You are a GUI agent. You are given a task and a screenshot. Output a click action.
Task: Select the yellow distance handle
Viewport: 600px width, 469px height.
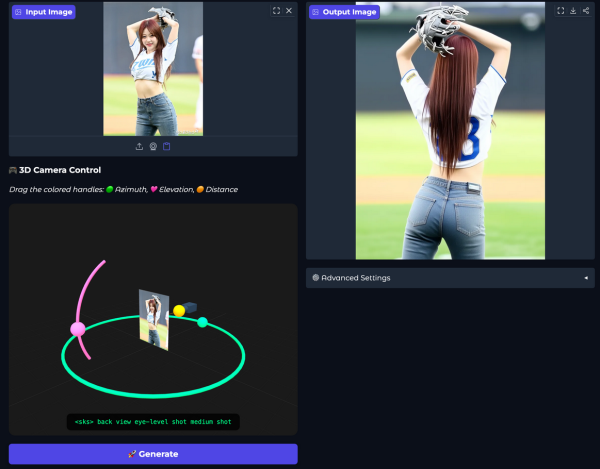[179, 311]
